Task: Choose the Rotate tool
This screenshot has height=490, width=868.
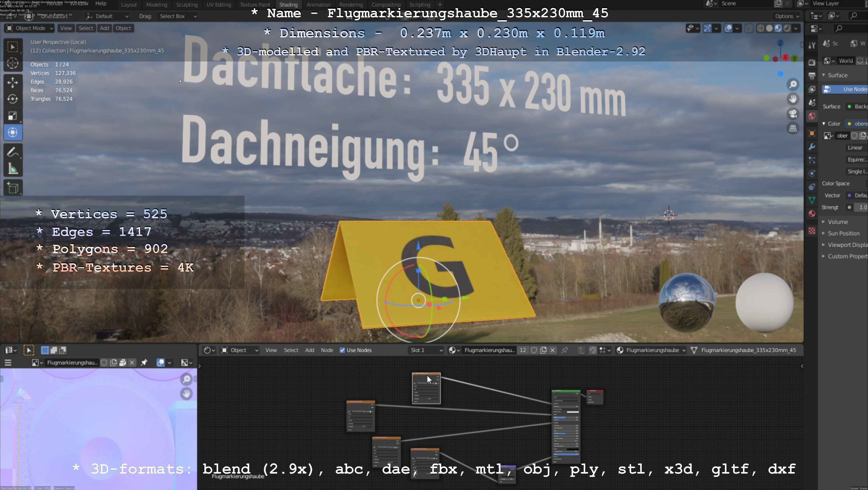Action: pos(13,99)
